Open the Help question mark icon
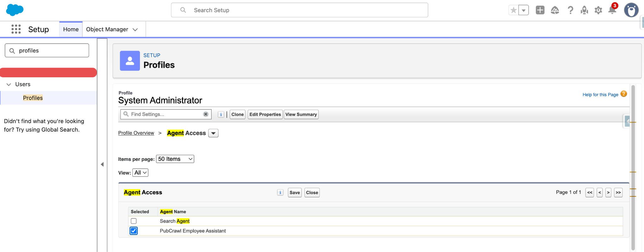 tap(570, 10)
